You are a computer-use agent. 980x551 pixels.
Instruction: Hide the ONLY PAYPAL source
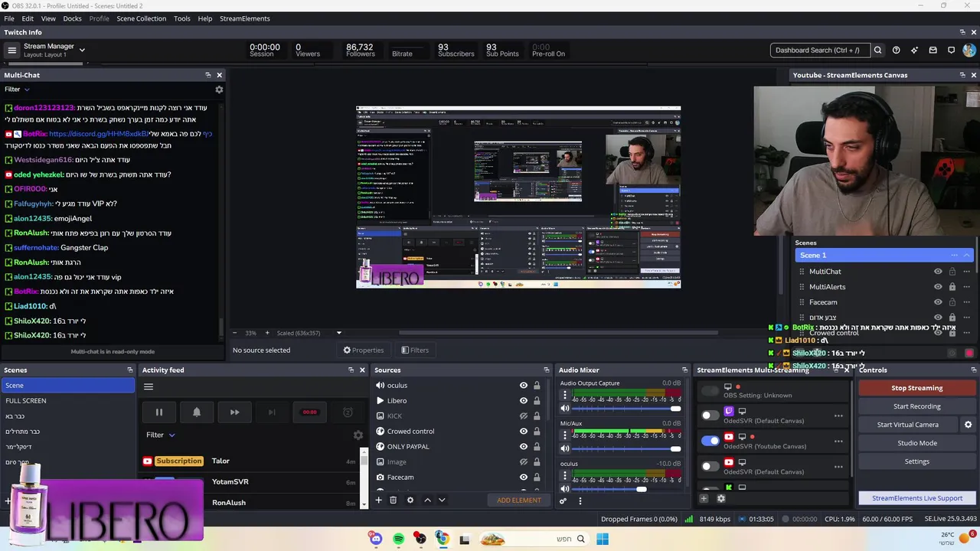(524, 447)
